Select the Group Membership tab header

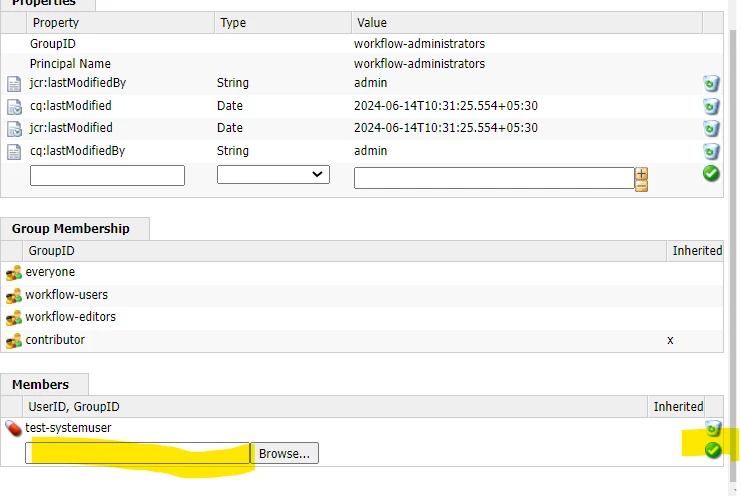click(75, 229)
